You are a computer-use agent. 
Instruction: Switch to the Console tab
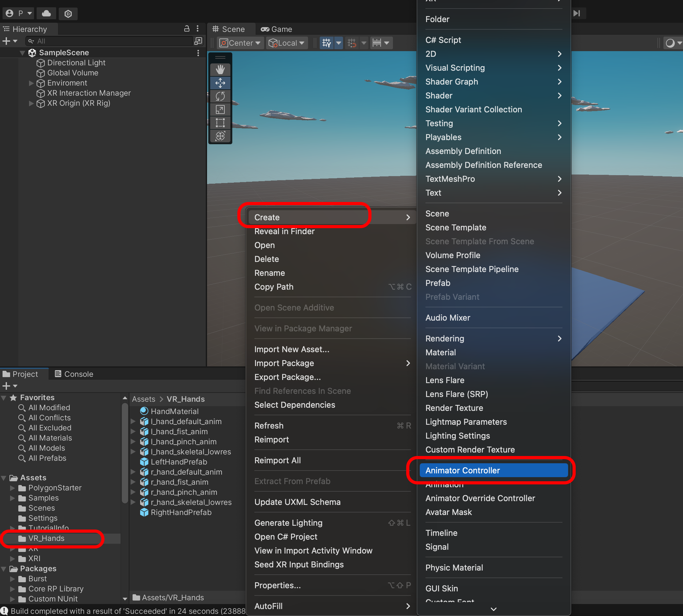74,374
